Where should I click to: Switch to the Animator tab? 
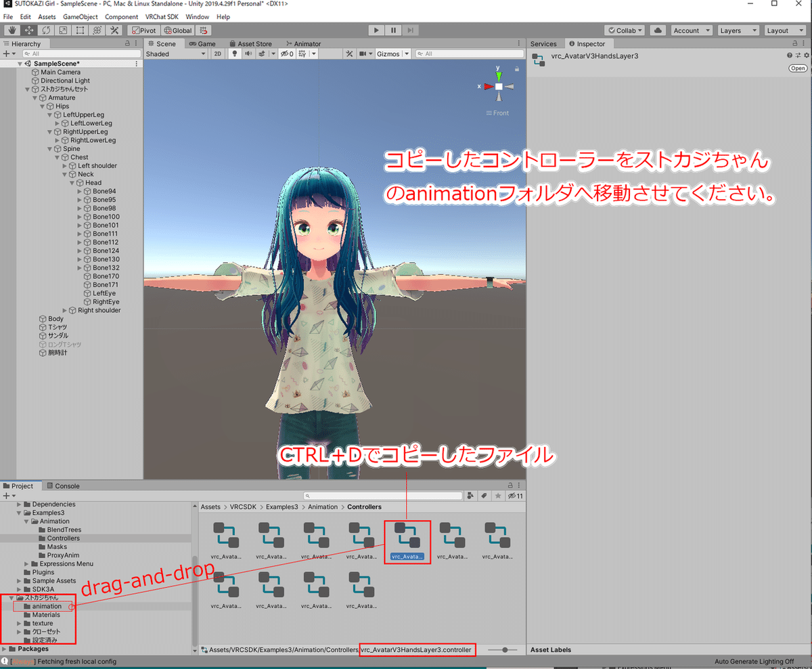click(x=303, y=43)
